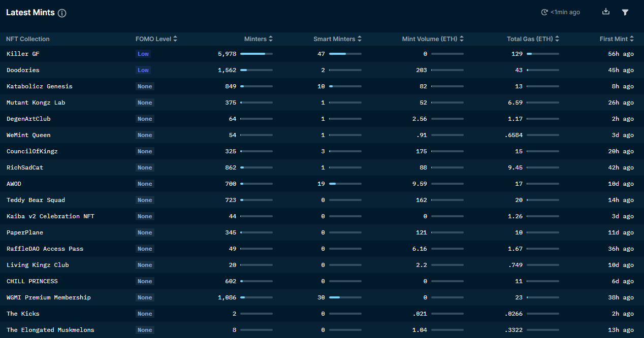Sort by Minters column
The image size is (644, 338).
click(259, 39)
